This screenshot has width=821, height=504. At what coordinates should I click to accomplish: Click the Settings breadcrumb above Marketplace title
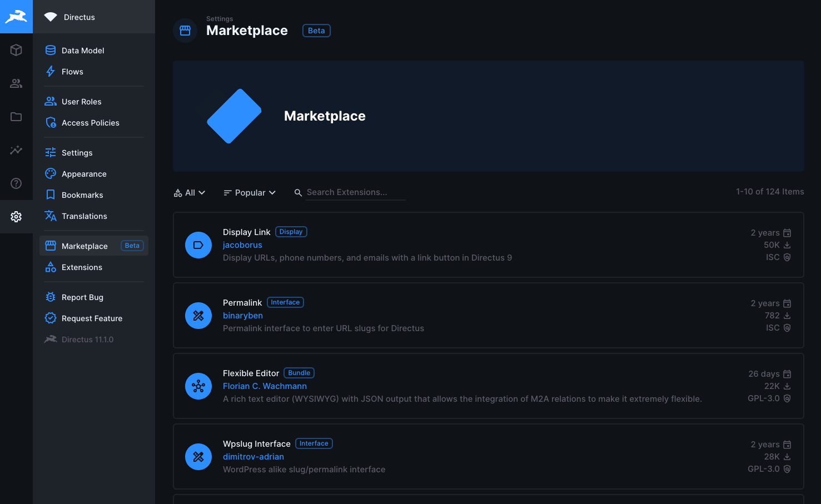[x=220, y=19]
